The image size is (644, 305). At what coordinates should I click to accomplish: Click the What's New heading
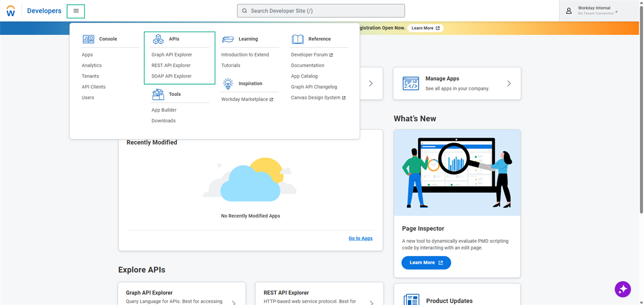pos(415,118)
